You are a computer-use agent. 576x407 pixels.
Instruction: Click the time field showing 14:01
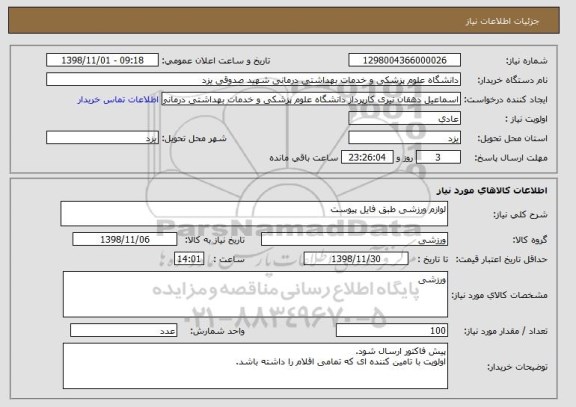tap(189, 259)
